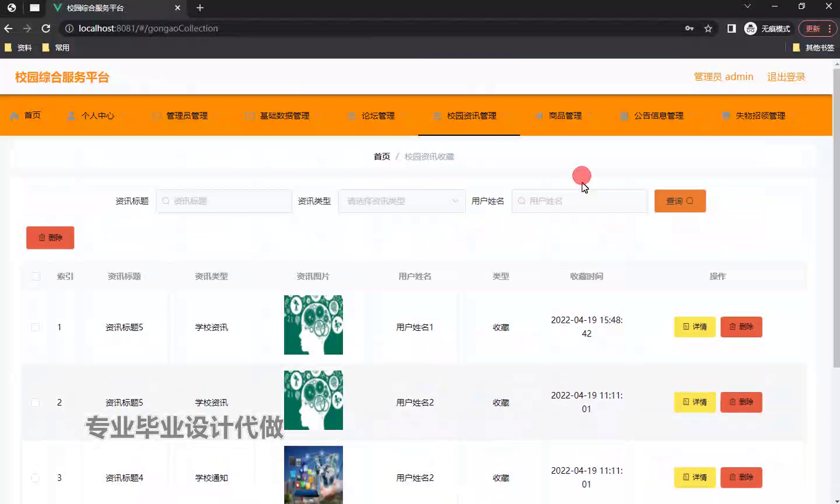Open the incognito mode indicator
840x504 pixels.
coord(767,29)
